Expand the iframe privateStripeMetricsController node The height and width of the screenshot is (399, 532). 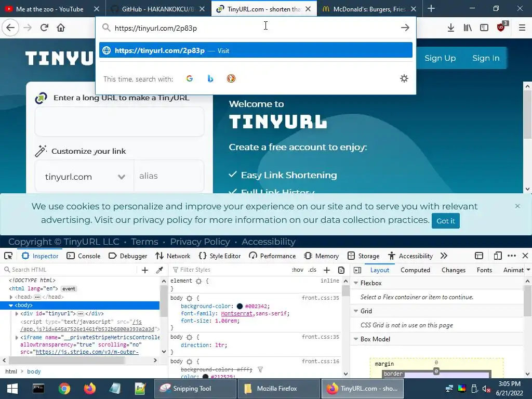17,338
